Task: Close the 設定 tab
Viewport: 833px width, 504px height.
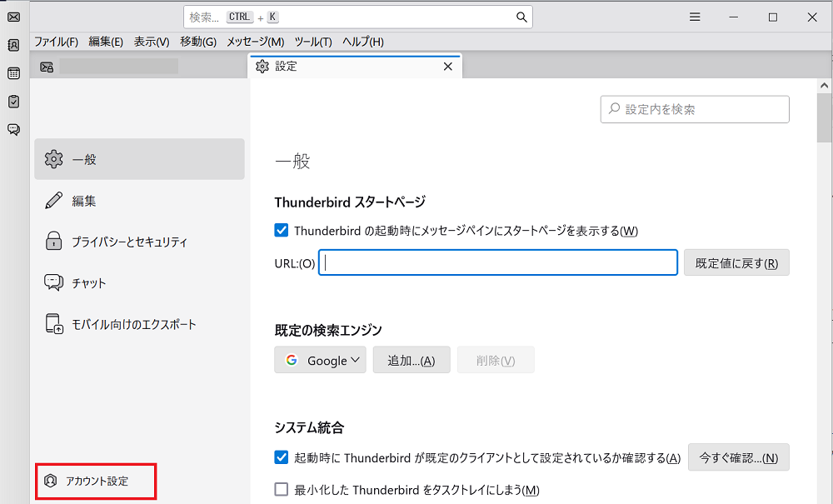Action: [x=447, y=67]
